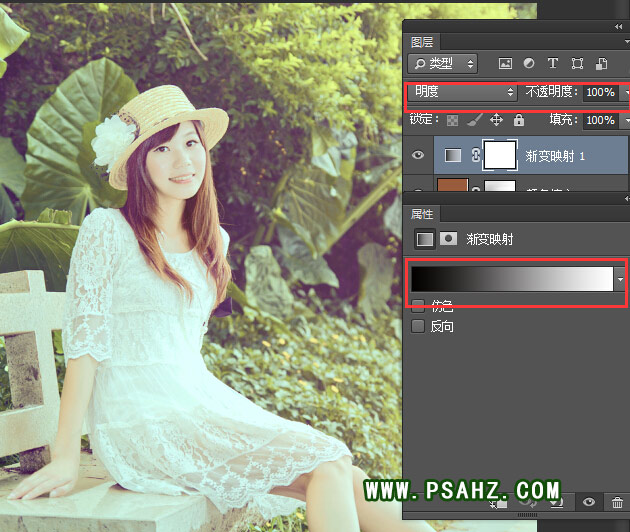Screen dimensions: 630x532
Task: Delete adjustment using the trash icon
Action: 617,503
